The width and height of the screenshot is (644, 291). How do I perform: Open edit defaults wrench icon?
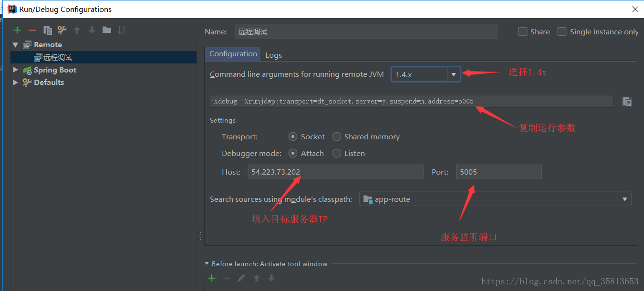pos(62,30)
